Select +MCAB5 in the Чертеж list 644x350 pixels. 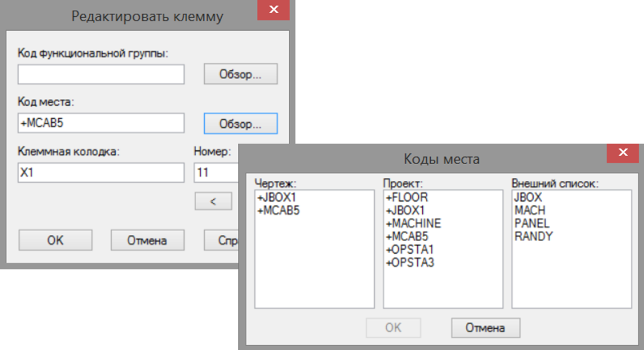tap(279, 210)
